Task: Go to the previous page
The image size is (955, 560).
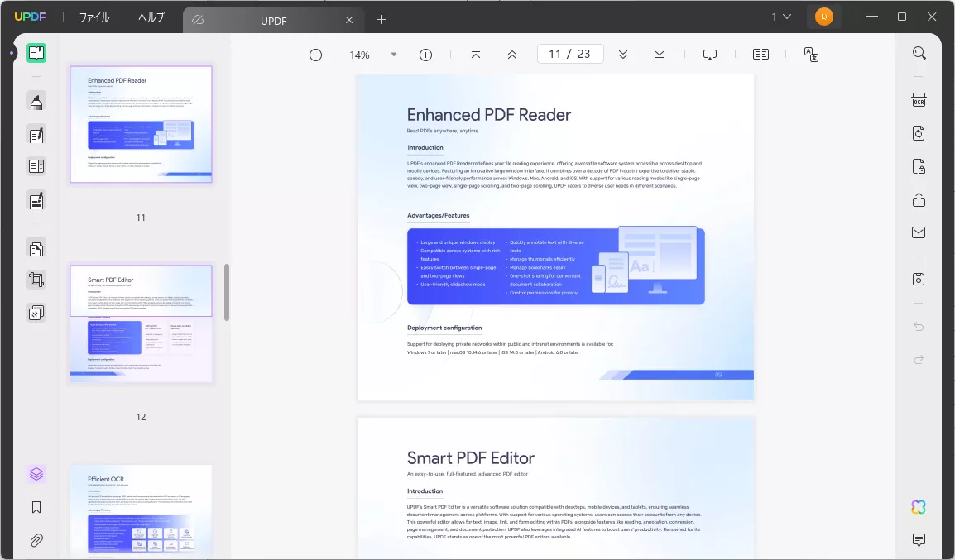Action: pyautogui.click(x=512, y=55)
